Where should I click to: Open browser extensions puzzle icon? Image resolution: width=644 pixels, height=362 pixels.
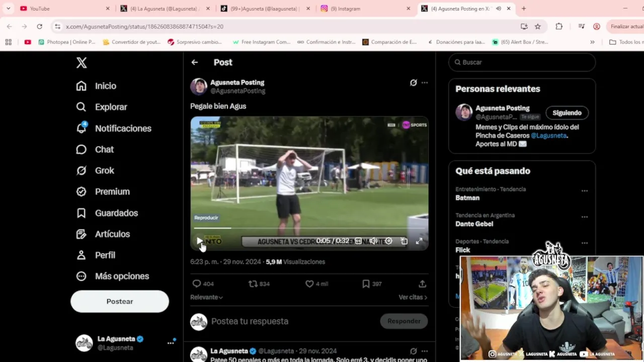[x=559, y=26]
